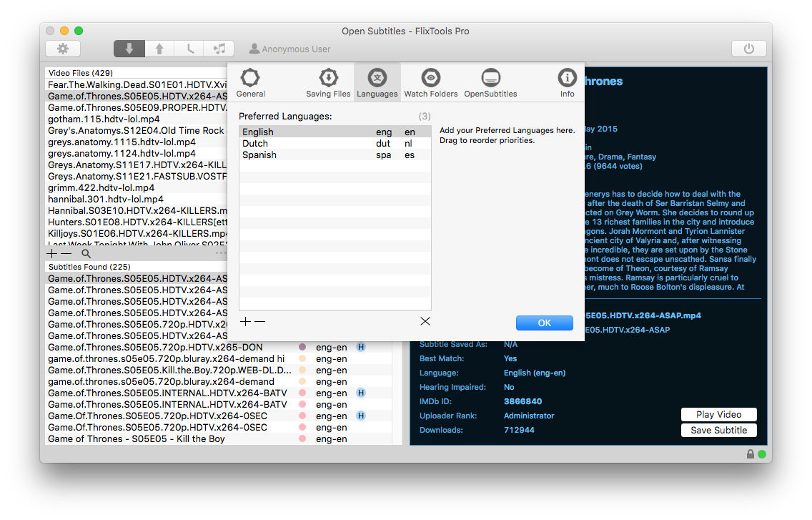
Task: Select the download subtitles arrow mode
Action: coord(129,49)
